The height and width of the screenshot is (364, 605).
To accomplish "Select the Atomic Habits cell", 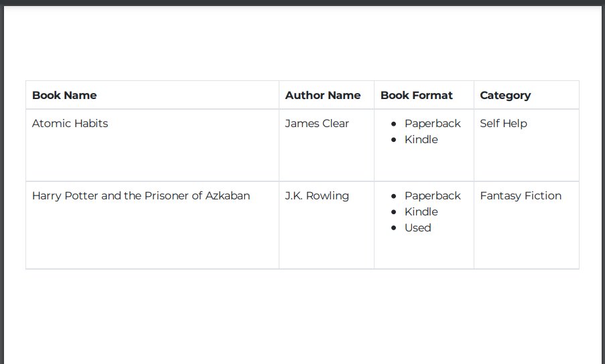I will tap(152, 145).
